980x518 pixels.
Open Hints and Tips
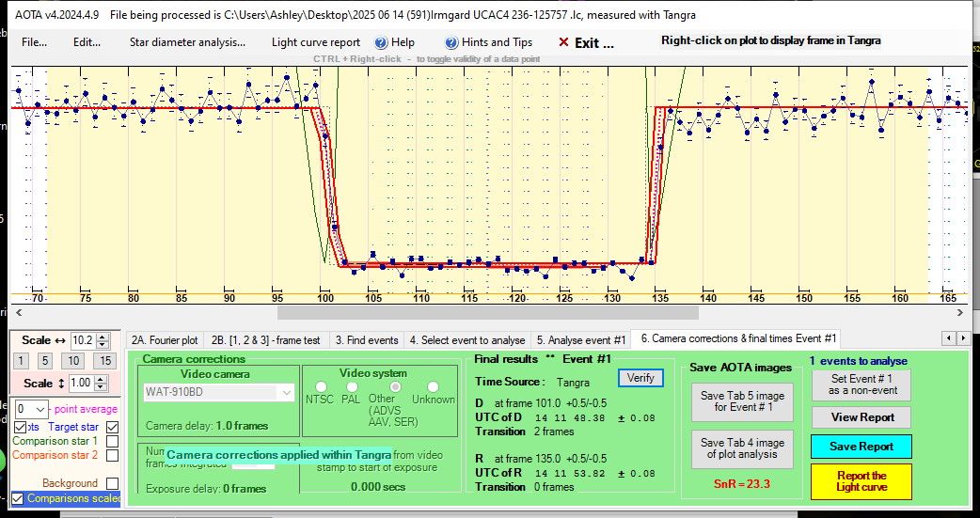point(488,42)
